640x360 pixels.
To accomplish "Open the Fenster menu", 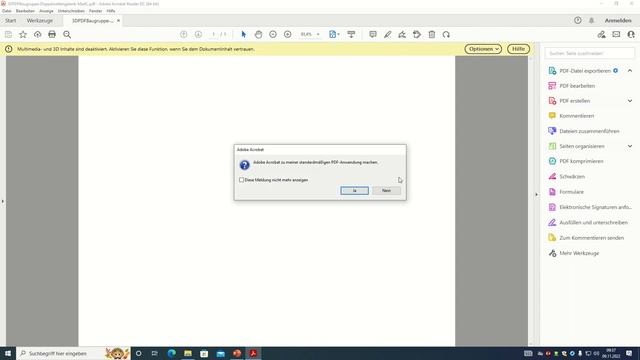I will [x=96, y=11].
